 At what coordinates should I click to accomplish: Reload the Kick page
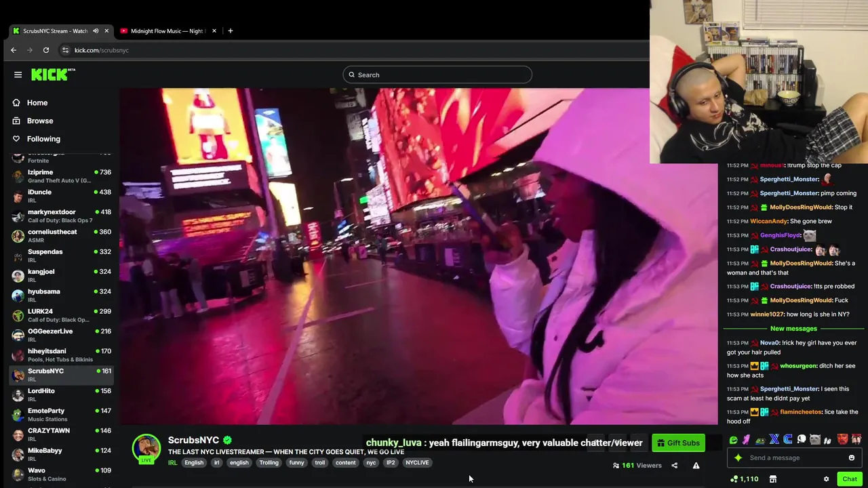46,50
